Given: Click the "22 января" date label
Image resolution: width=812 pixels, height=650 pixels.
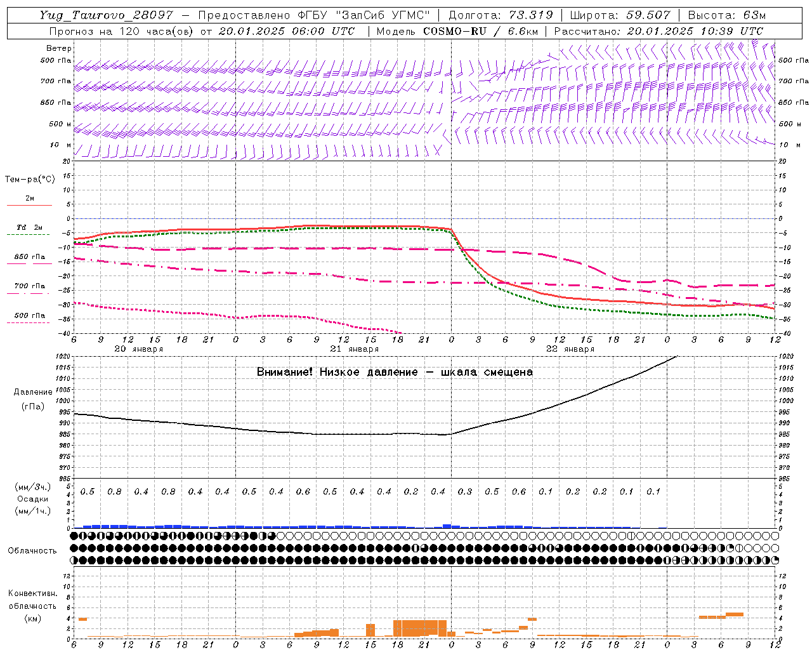Looking at the screenshot, I should pyautogui.click(x=570, y=349).
